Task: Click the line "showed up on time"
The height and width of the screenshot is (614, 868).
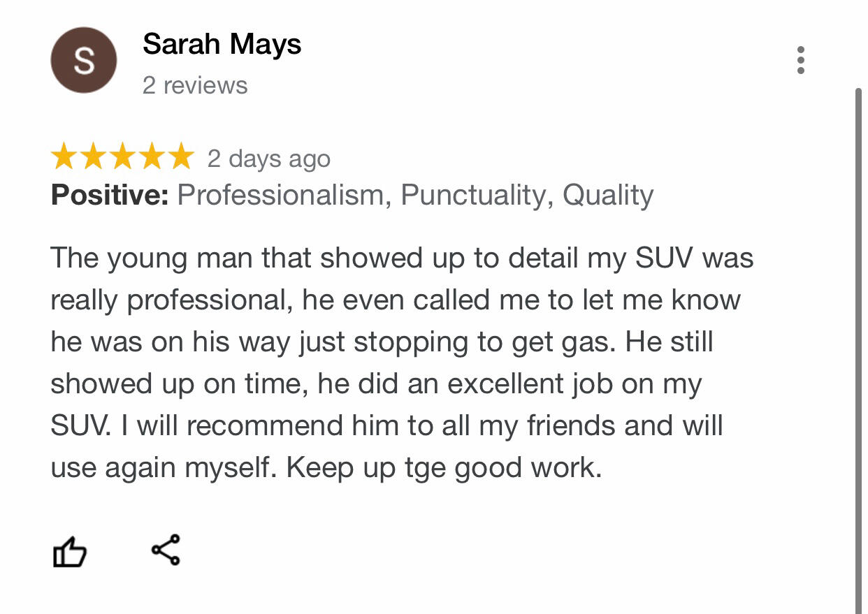Action: pos(376,384)
